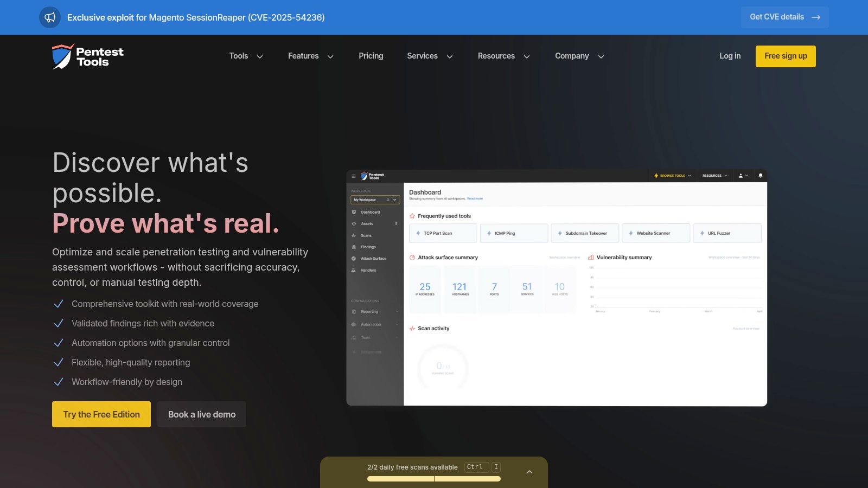The height and width of the screenshot is (488, 868).
Task: Open the Browse Tools dropdown
Action: pos(672,176)
